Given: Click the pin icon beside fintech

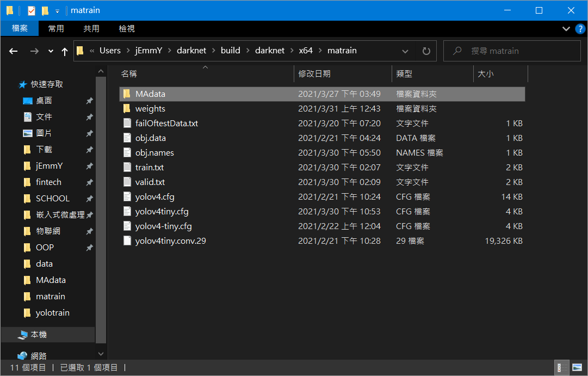Looking at the screenshot, I should 89,182.
